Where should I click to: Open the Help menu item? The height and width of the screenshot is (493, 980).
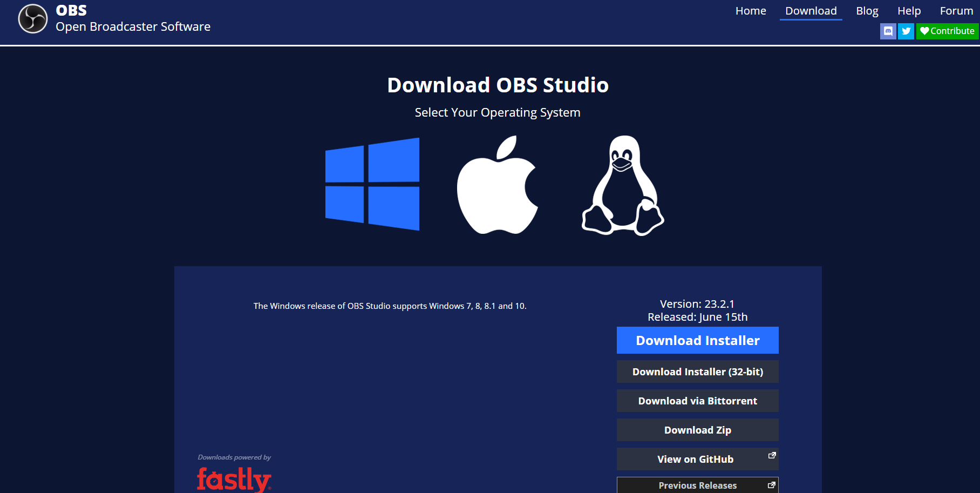[x=909, y=11]
